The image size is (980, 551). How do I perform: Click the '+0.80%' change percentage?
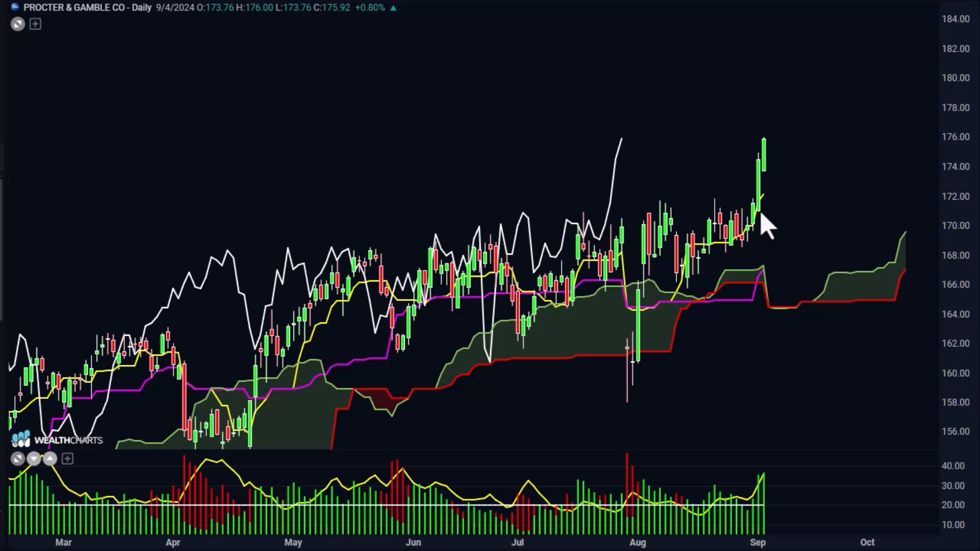tap(370, 8)
